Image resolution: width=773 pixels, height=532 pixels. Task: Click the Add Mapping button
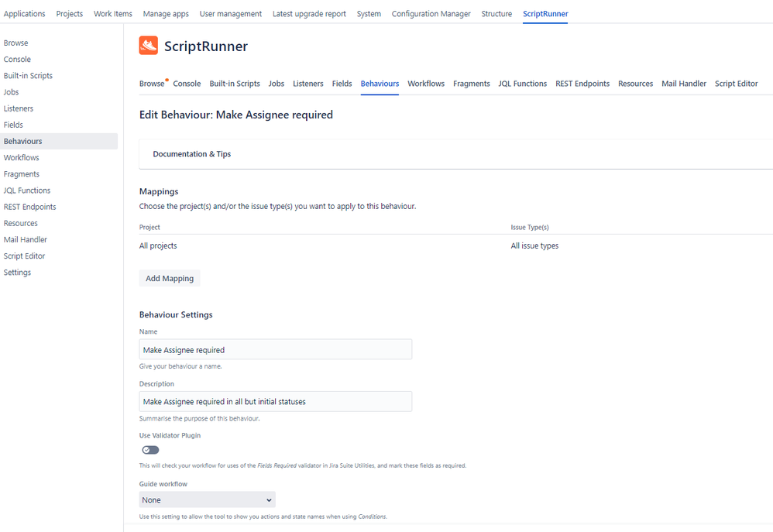coord(170,278)
